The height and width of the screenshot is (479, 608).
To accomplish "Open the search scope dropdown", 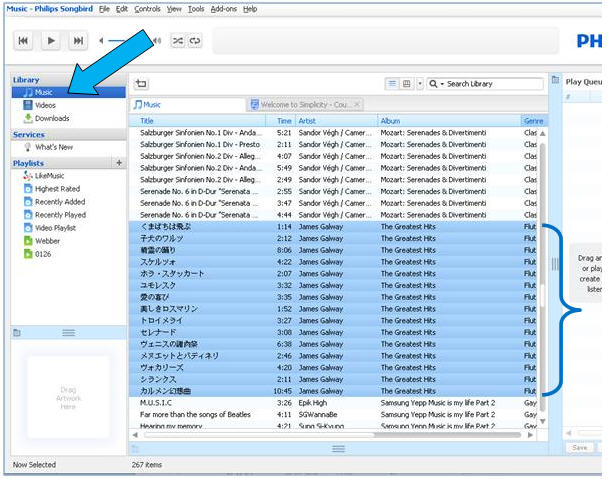I will (436, 84).
